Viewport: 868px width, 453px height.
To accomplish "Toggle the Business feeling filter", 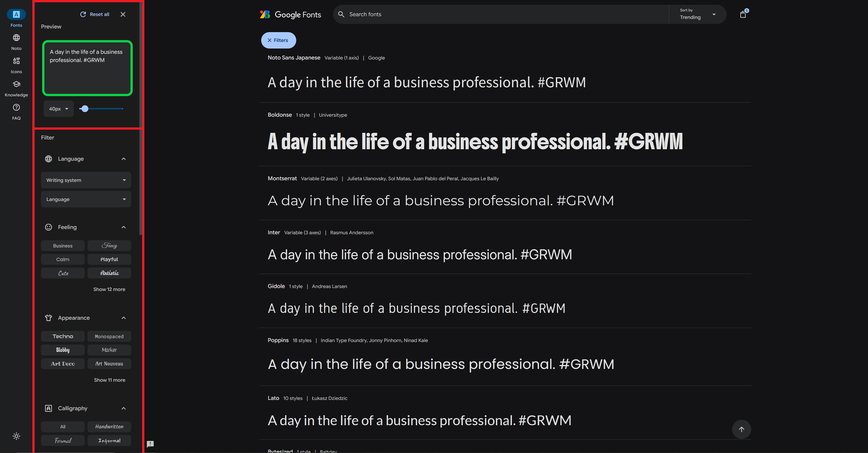I will [x=62, y=245].
